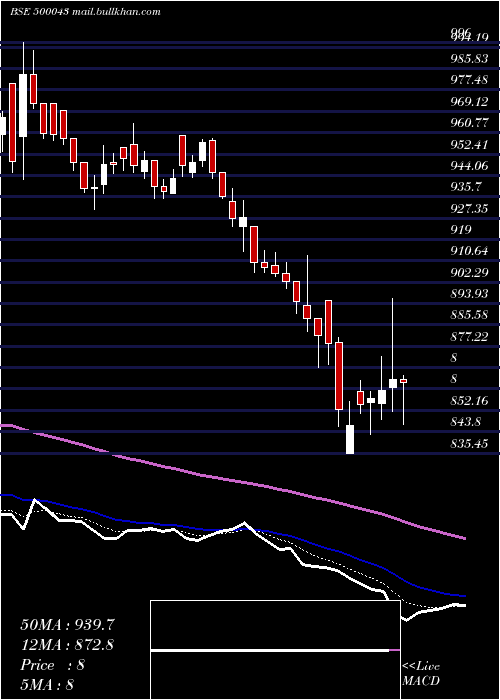Click the '<<Live MACD' label
The height and width of the screenshot is (700, 500).
[x=421, y=674]
